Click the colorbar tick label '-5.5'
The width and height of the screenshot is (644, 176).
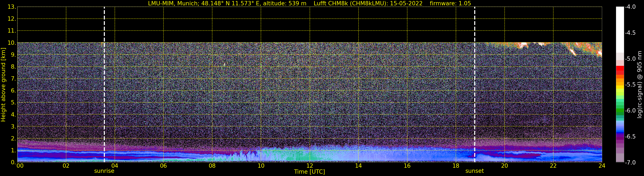630,85
